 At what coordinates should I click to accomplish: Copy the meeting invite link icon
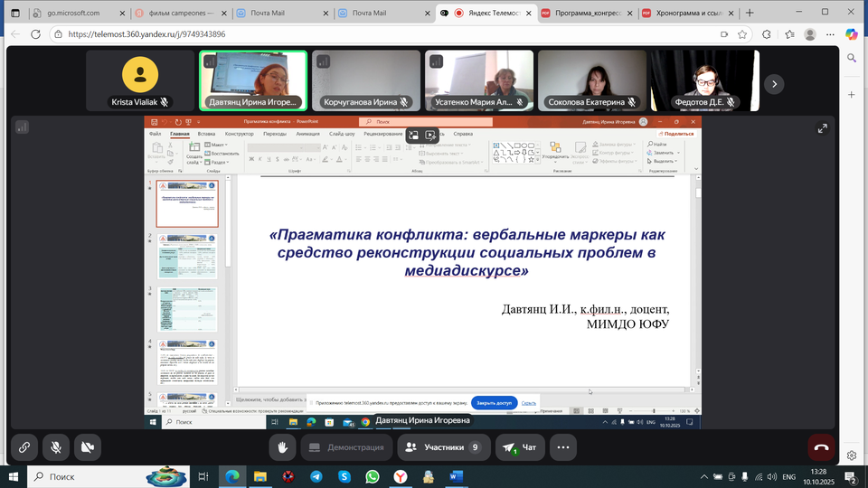[24, 446]
